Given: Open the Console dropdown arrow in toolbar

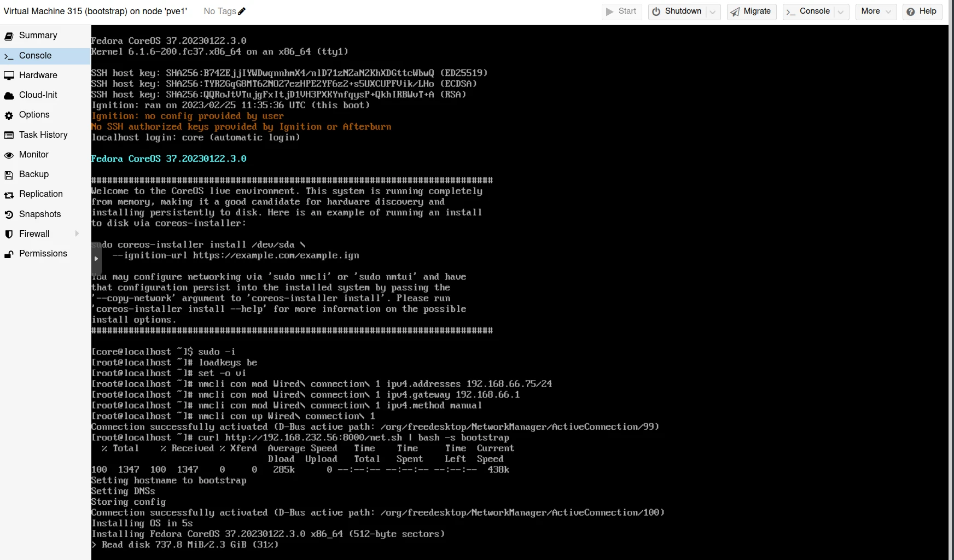Looking at the screenshot, I should (x=841, y=11).
